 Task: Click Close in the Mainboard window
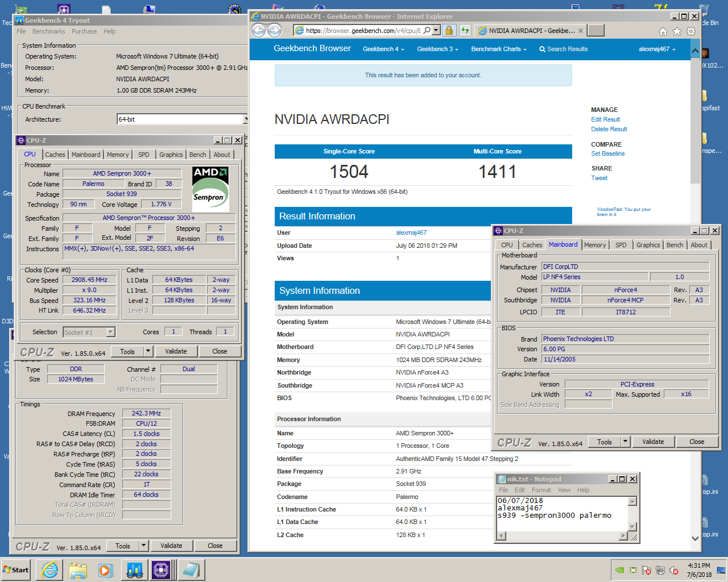(697, 442)
